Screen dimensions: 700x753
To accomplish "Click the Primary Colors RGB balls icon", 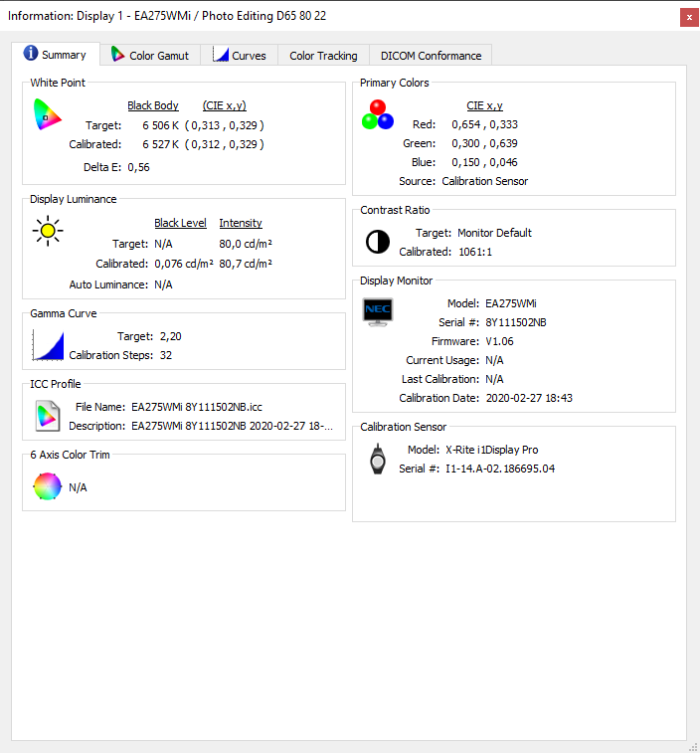I will click(x=378, y=114).
